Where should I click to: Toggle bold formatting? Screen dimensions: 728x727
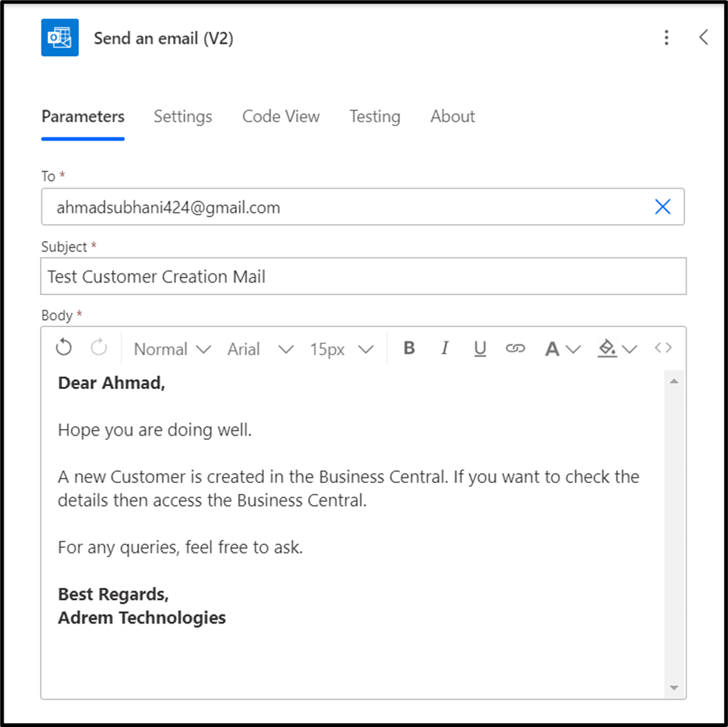point(409,348)
